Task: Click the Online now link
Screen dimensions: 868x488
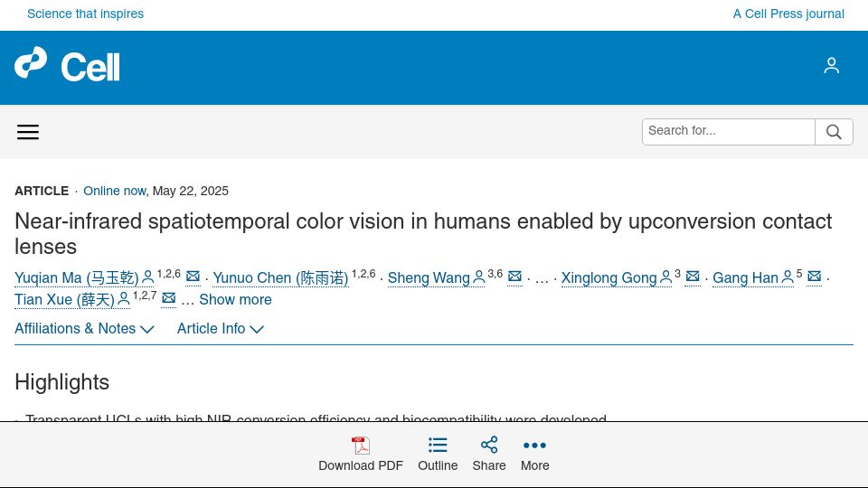Action: (115, 191)
